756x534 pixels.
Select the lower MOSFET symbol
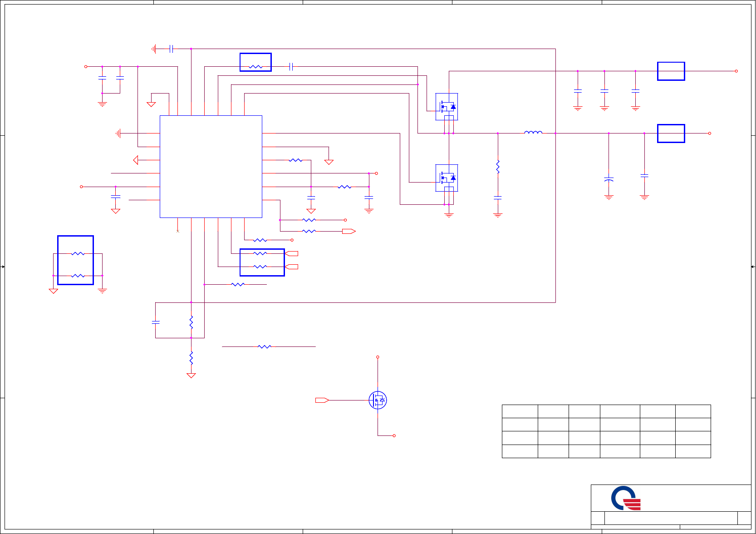click(x=447, y=178)
